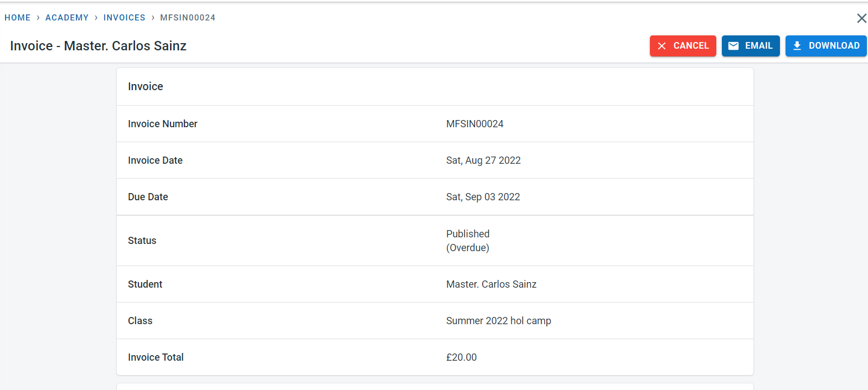
Task: Click the 'Published (Overdue)' status value
Action: click(x=468, y=241)
